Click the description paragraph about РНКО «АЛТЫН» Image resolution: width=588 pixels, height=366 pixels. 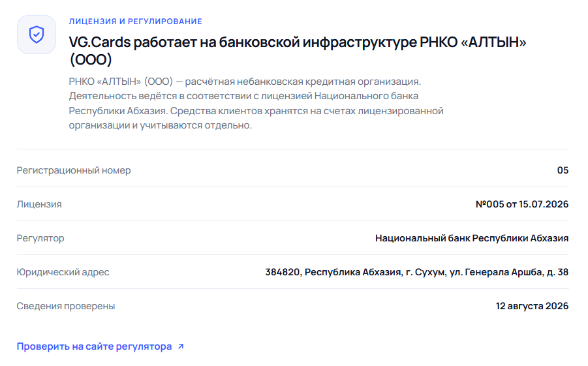[256, 103]
